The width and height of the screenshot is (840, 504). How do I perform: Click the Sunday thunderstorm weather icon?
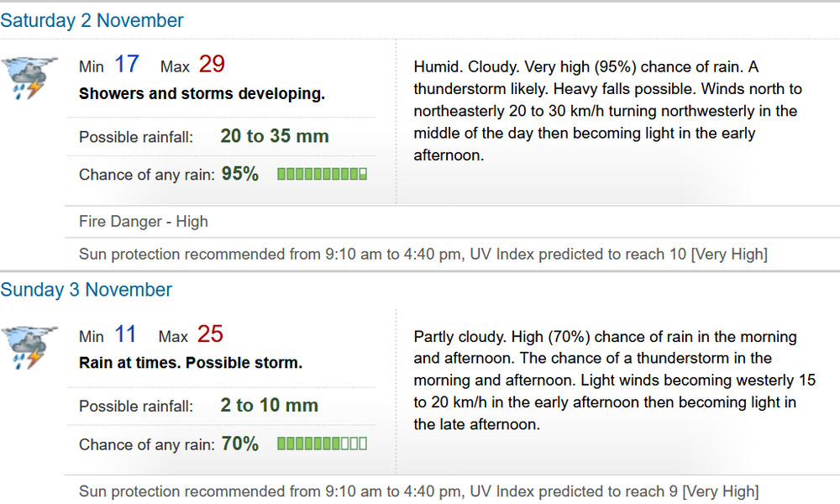pyautogui.click(x=29, y=348)
